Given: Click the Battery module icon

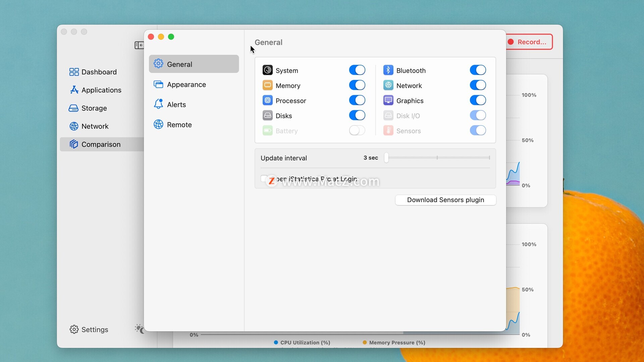Looking at the screenshot, I should click(267, 130).
